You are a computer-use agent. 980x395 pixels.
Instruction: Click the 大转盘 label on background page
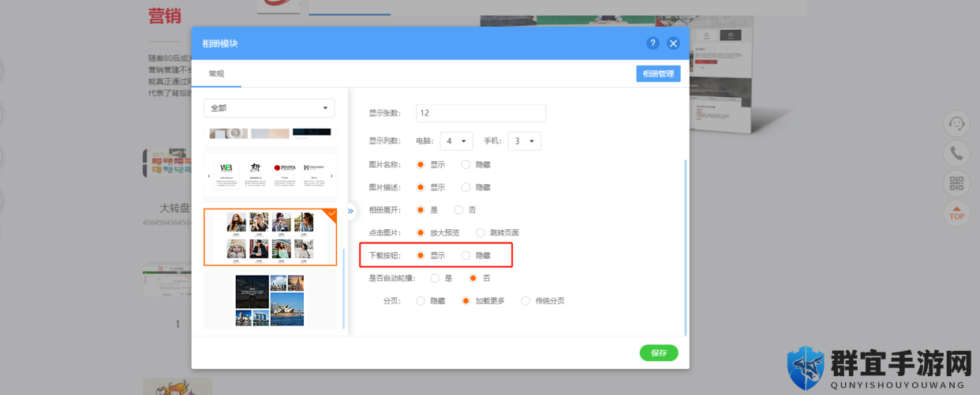point(175,208)
